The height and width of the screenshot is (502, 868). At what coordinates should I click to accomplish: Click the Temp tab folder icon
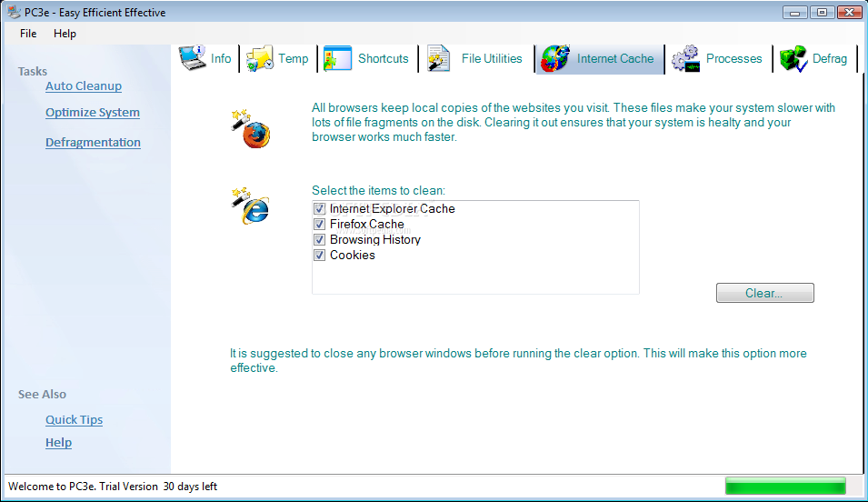point(260,59)
